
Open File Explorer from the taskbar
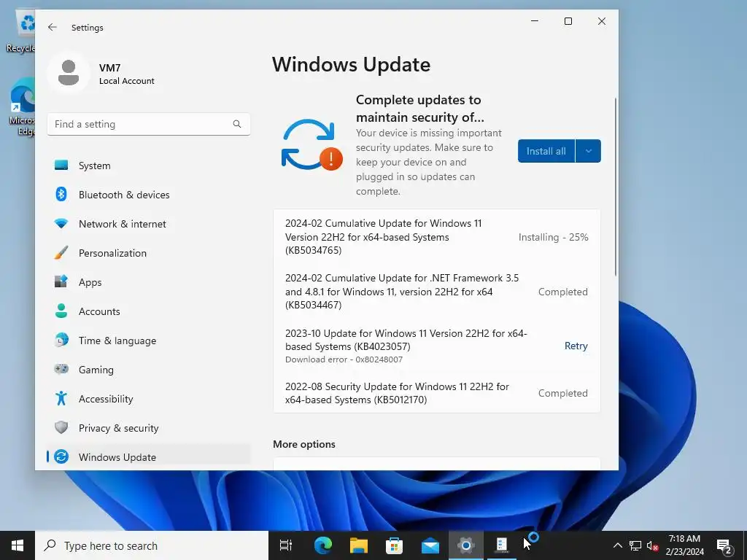pos(359,545)
